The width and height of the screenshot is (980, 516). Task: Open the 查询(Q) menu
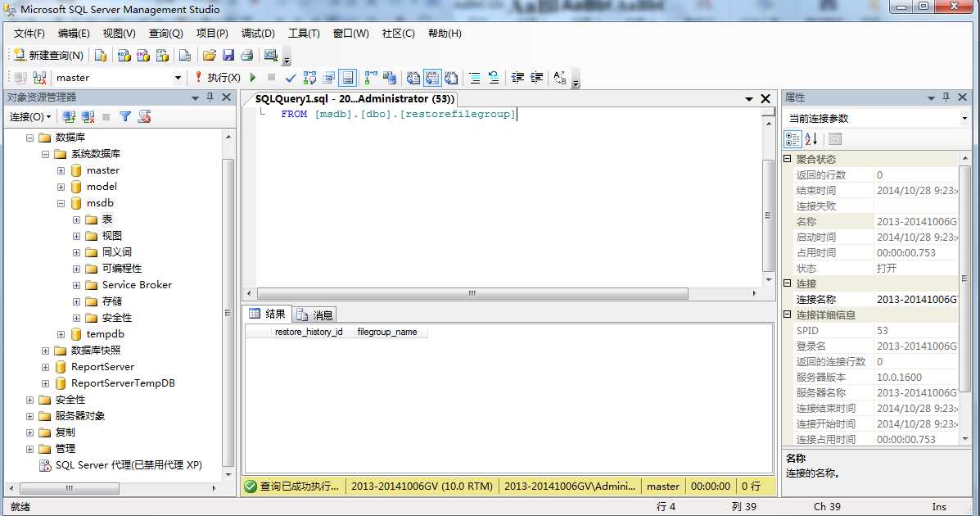coord(165,33)
